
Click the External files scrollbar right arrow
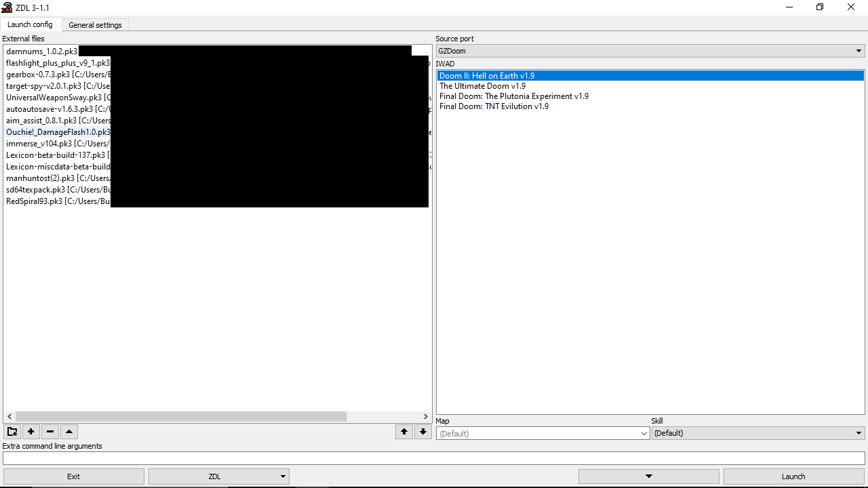point(426,416)
